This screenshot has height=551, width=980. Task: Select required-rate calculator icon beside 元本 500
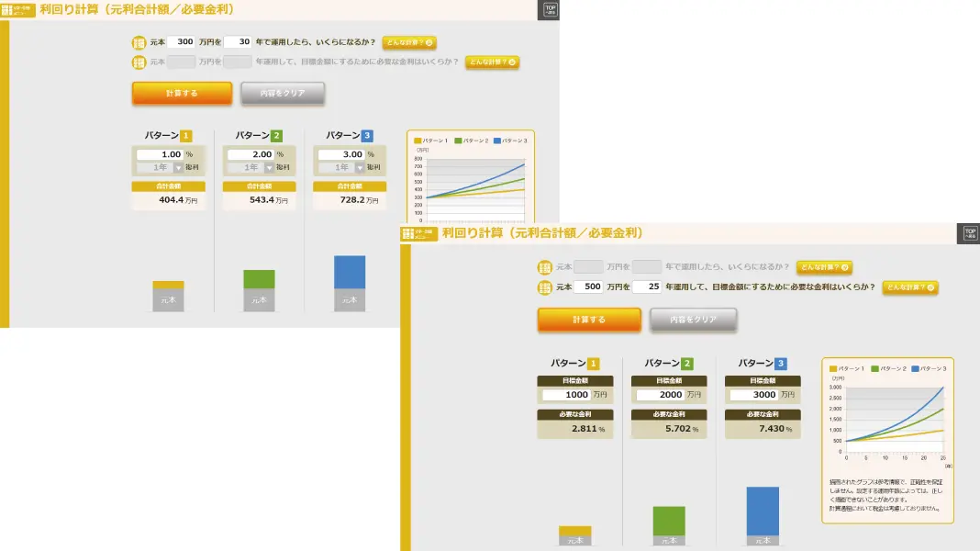(x=544, y=287)
